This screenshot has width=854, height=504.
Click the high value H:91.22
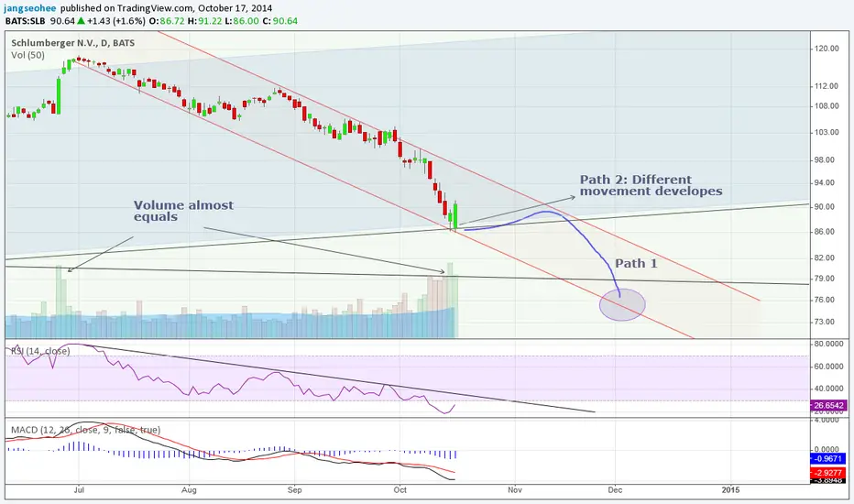point(204,21)
